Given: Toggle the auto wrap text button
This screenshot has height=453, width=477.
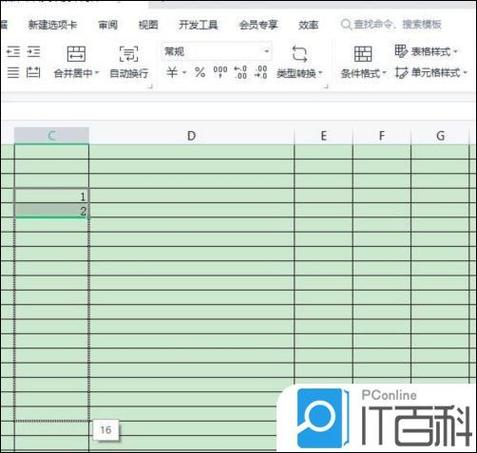Looking at the screenshot, I should (x=129, y=62).
